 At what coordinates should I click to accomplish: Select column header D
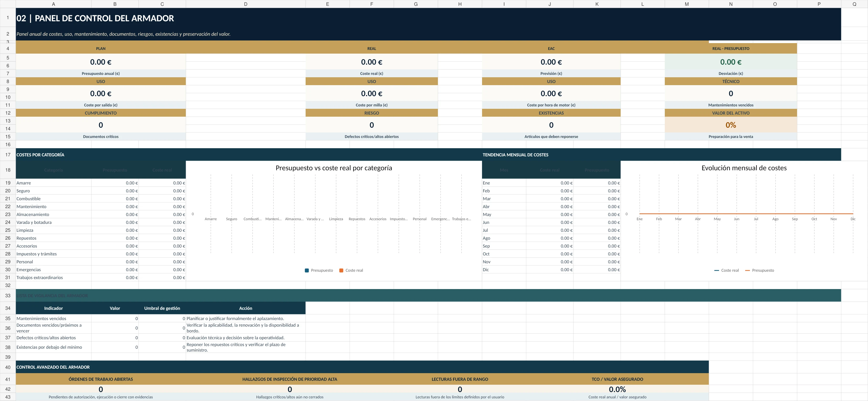[x=245, y=4]
